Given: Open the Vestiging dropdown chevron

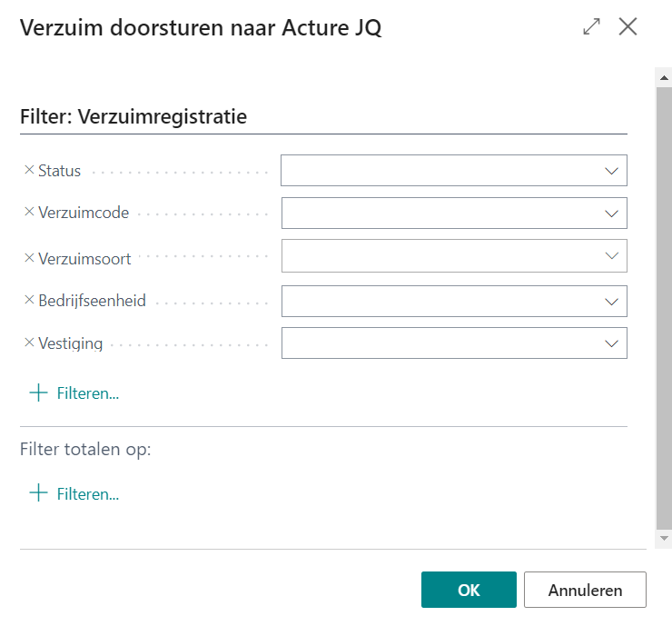Looking at the screenshot, I should coord(611,343).
